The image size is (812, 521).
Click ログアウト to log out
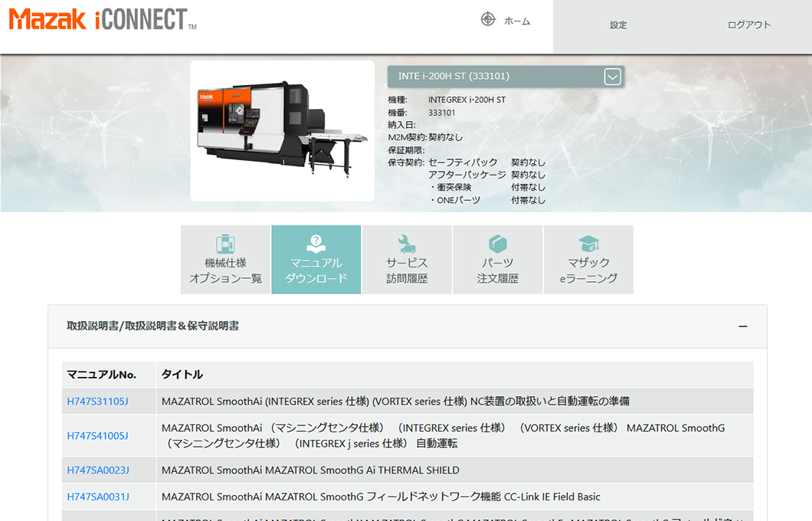[749, 25]
